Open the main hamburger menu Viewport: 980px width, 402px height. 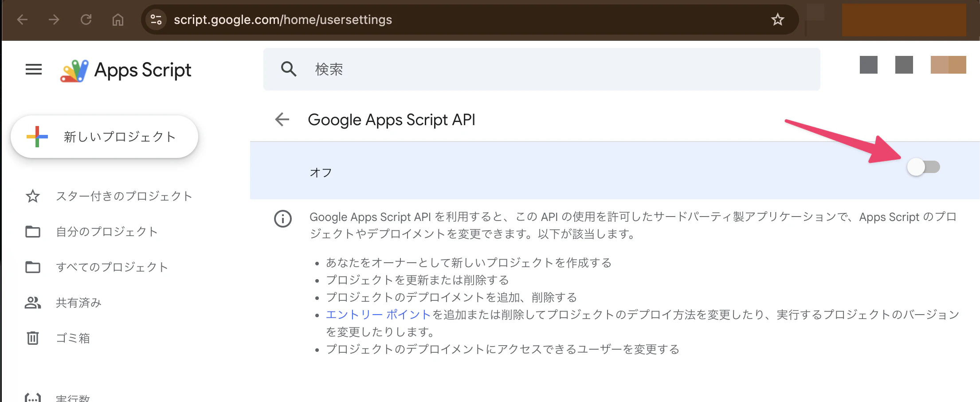(x=34, y=69)
